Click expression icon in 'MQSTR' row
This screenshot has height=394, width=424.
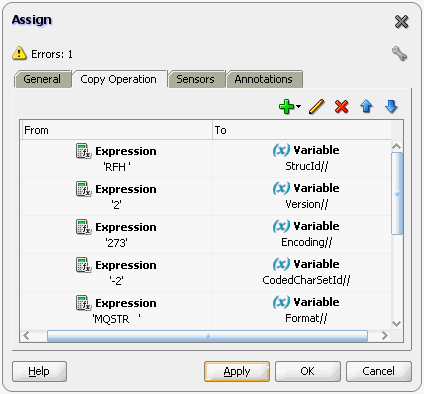tap(83, 303)
